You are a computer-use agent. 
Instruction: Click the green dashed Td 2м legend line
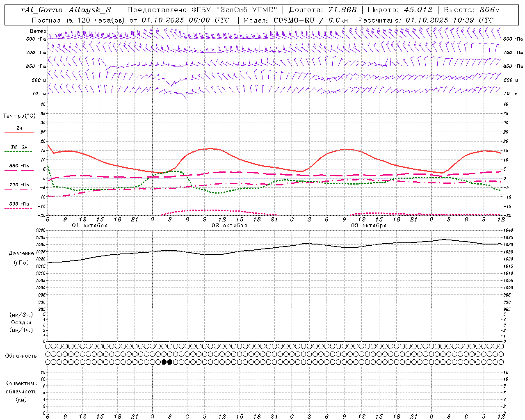click(19, 152)
